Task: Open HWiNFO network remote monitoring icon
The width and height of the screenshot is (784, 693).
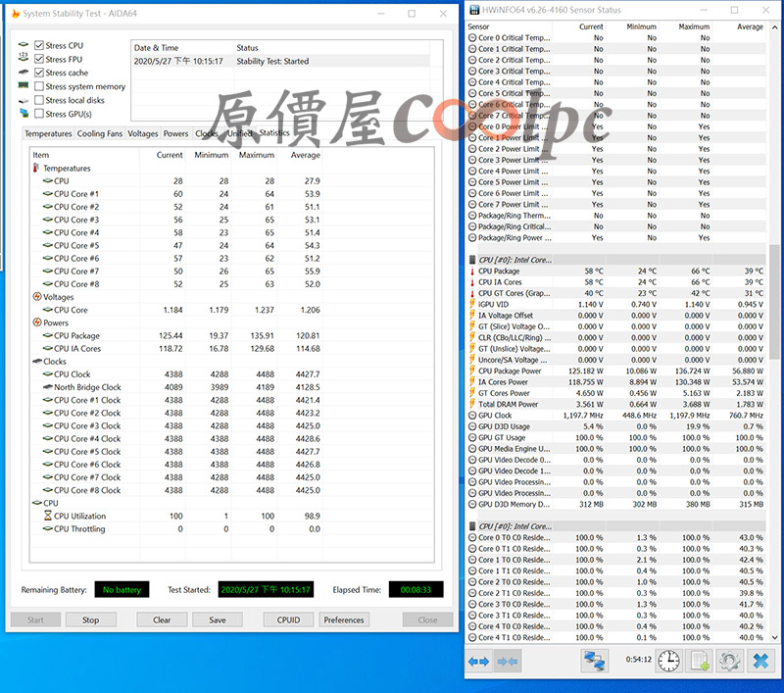Action: pyautogui.click(x=595, y=661)
